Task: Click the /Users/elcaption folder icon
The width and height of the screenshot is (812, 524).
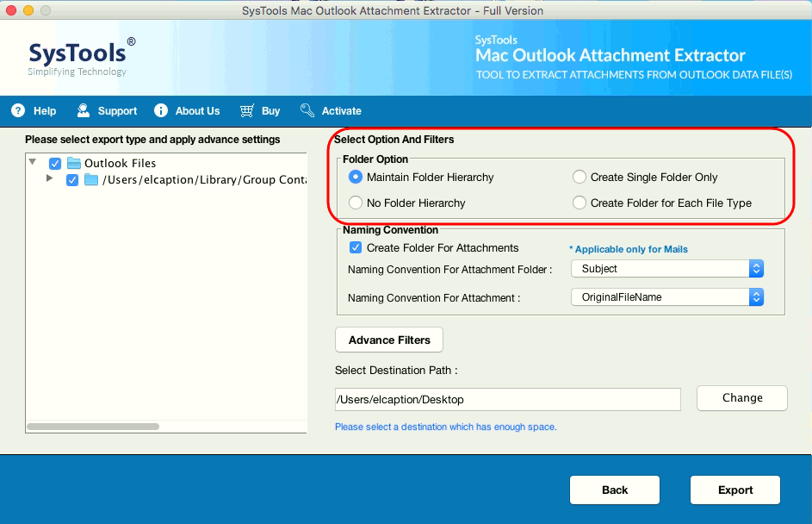Action: 91,180
